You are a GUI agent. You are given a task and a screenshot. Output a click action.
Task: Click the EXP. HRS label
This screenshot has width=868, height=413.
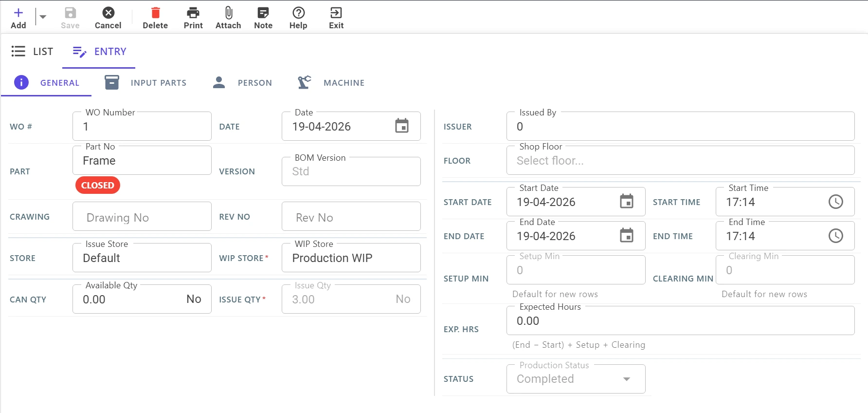(461, 329)
